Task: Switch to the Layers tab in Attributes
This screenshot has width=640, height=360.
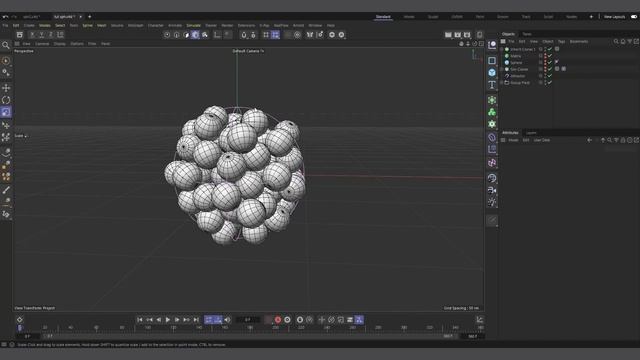Action: click(531, 133)
